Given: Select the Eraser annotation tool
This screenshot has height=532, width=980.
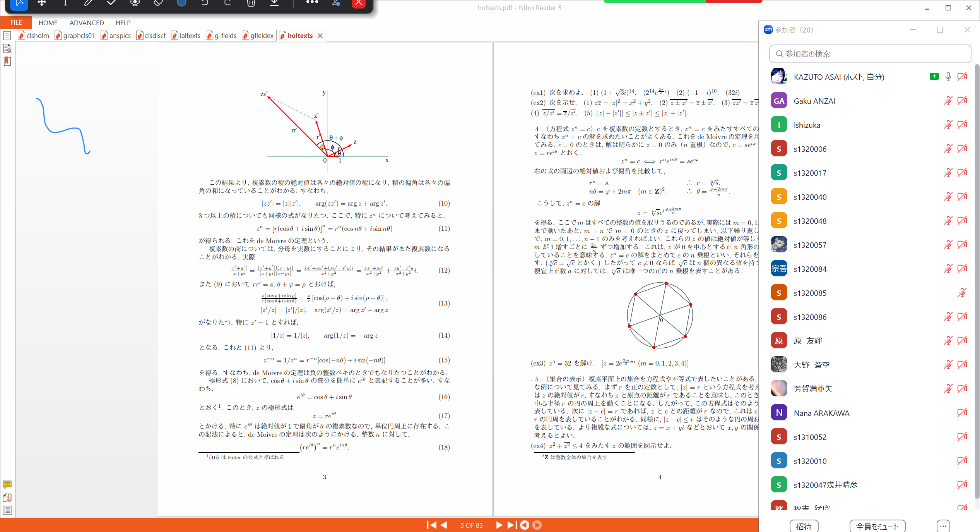Looking at the screenshot, I should click(158, 4).
